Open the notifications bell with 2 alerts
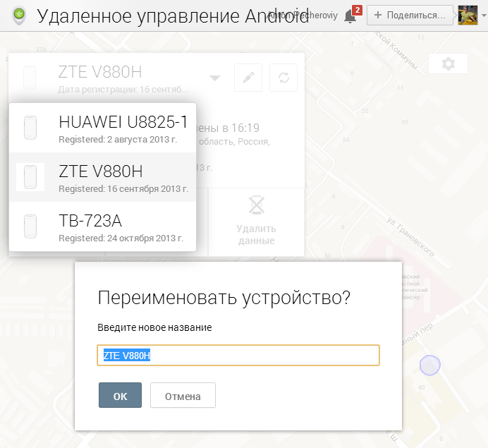The image size is (488, 448). pos(352,15)
